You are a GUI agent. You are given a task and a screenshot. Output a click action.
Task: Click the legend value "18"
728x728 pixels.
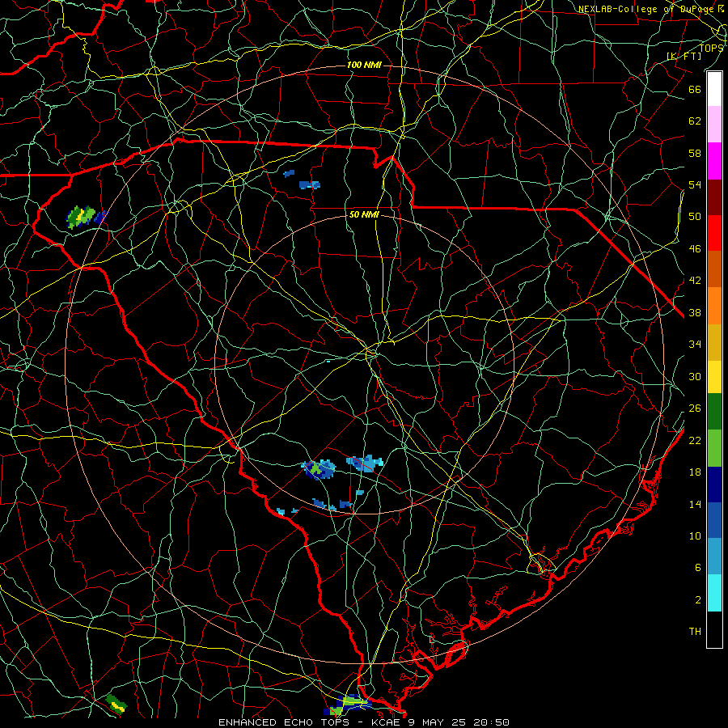[x=695, y=472]
